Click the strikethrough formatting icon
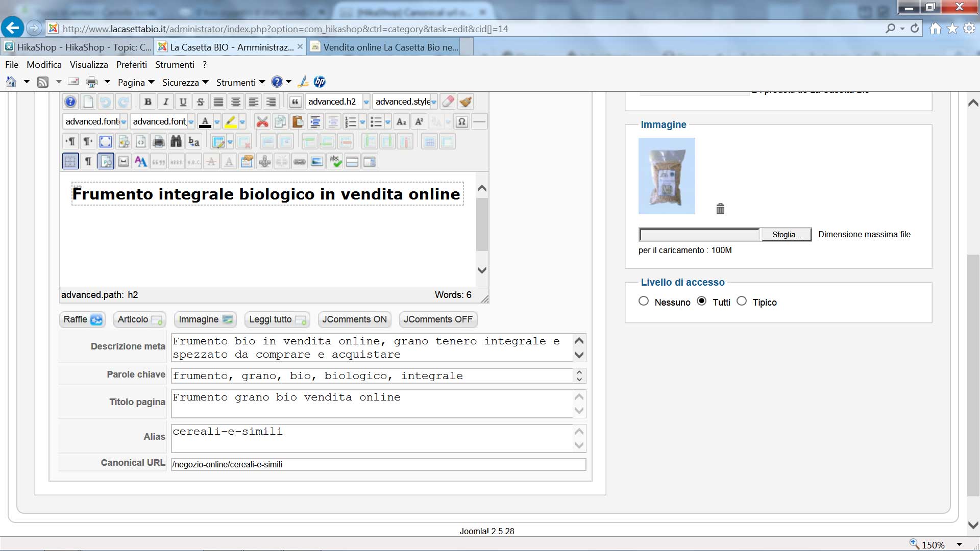This screenshot has width=980, height=551. click(x=201, y=102)
